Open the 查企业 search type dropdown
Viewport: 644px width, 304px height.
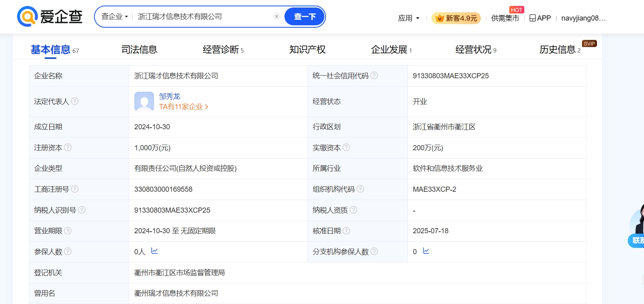click(x=115, y=17)
